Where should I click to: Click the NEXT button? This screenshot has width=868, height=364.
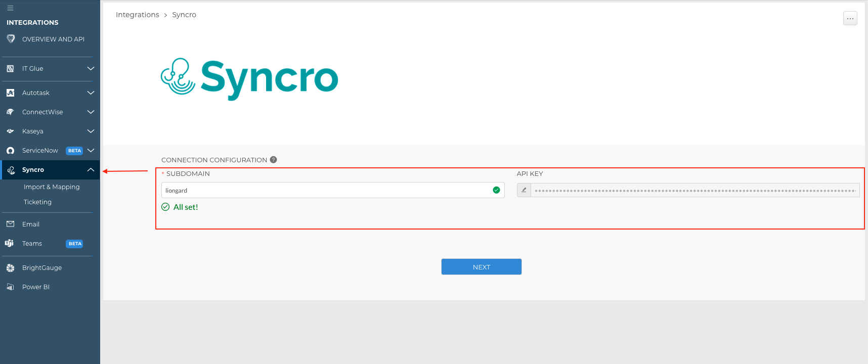pos(481,267)
